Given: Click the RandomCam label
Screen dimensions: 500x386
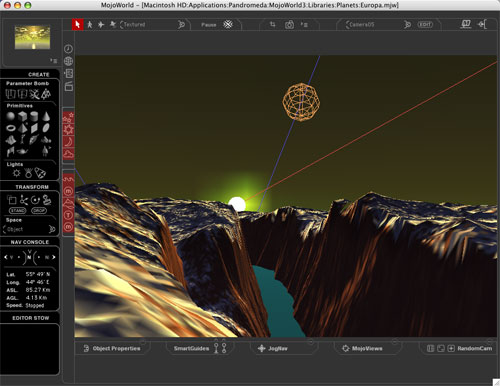Looking at the screenshot, I should (474, 348).
